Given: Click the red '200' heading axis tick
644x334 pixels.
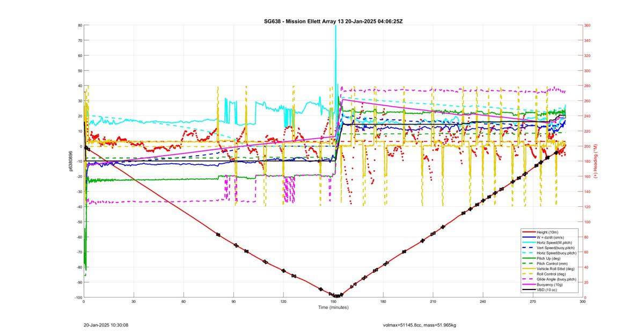Looking at the screenshot, I should click(x=588, y=146).
